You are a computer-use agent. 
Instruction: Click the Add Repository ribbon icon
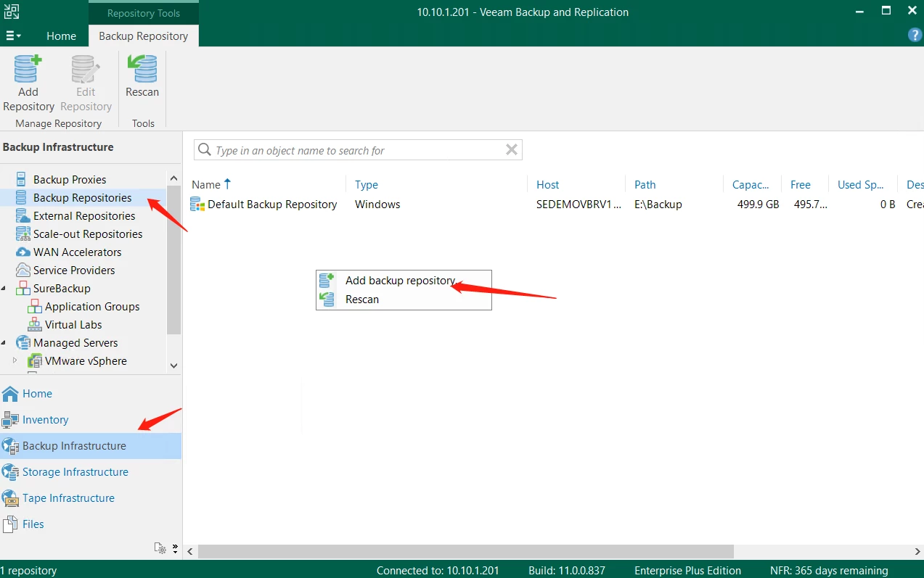(28, 70)
